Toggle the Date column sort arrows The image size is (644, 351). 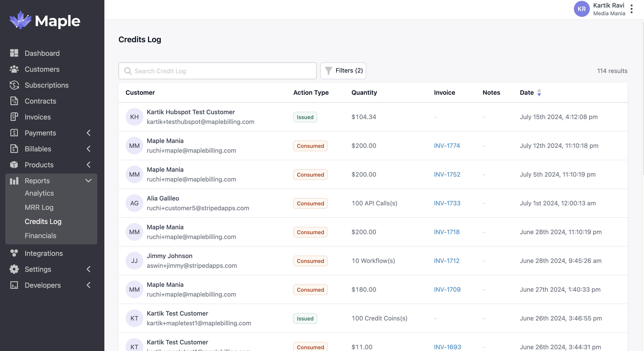click(539, 93)
